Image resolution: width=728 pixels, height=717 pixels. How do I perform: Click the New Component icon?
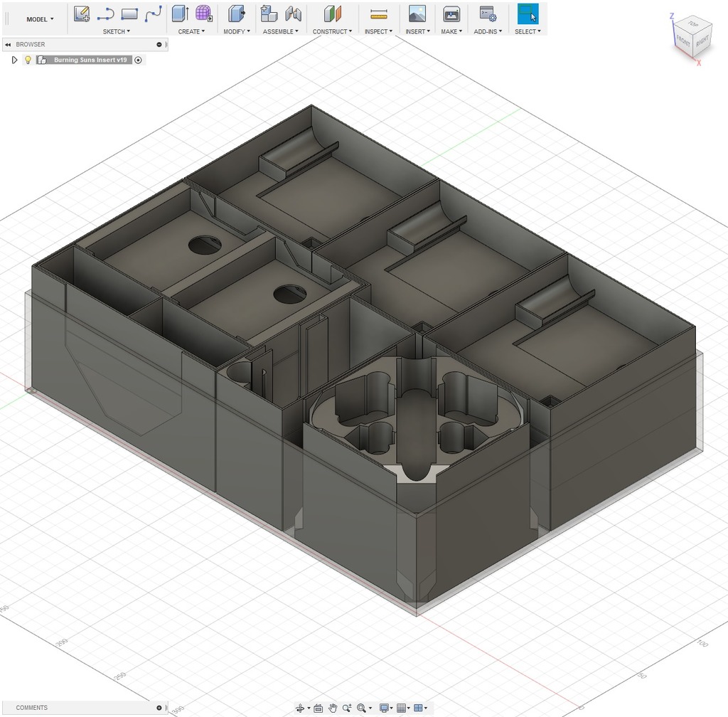point(269,14)
